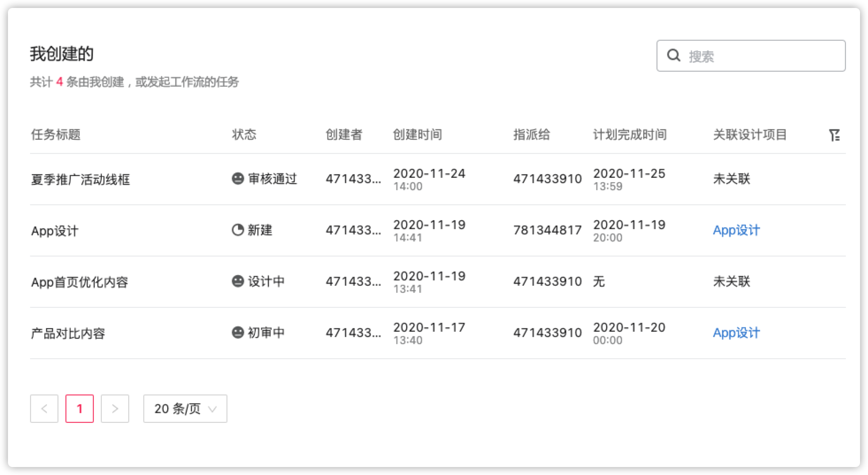Click the 任务标题 column header

click(x=56, y=134)
